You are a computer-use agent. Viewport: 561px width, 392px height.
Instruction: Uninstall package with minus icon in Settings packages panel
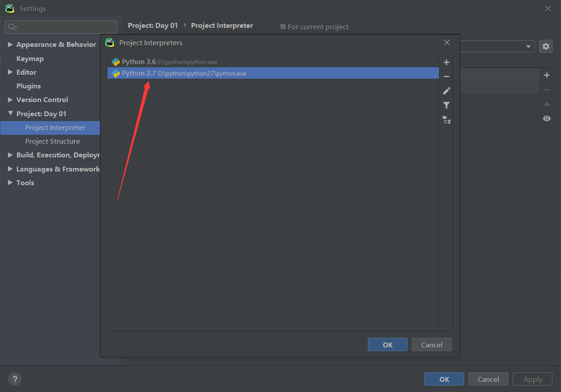coord(547,90)
